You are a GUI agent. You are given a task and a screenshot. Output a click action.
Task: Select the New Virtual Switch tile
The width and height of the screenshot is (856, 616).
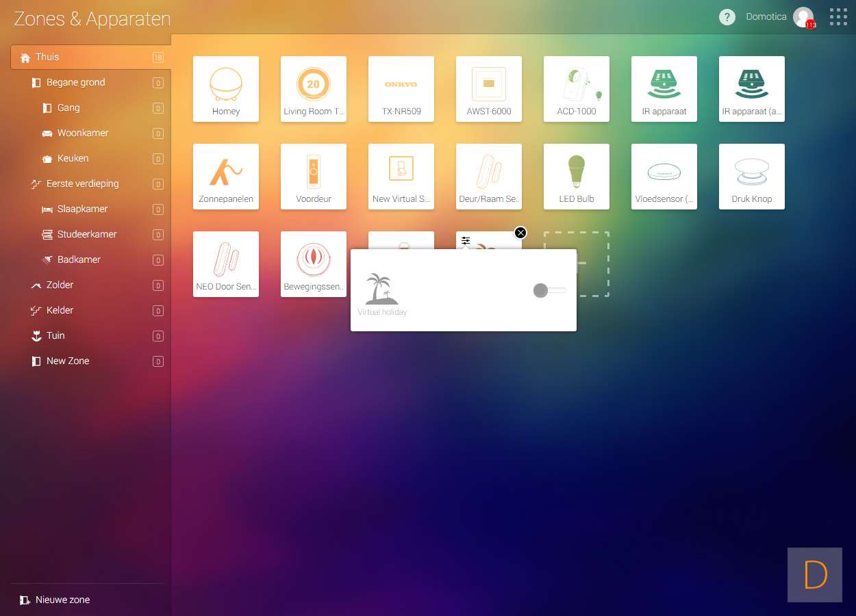(401, 177)
